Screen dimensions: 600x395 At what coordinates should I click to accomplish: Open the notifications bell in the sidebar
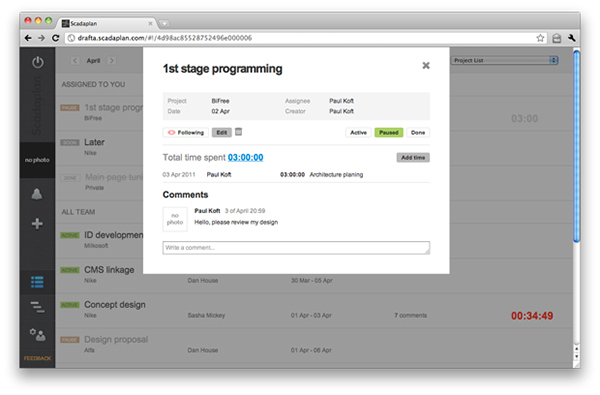[x=37, y=194]
